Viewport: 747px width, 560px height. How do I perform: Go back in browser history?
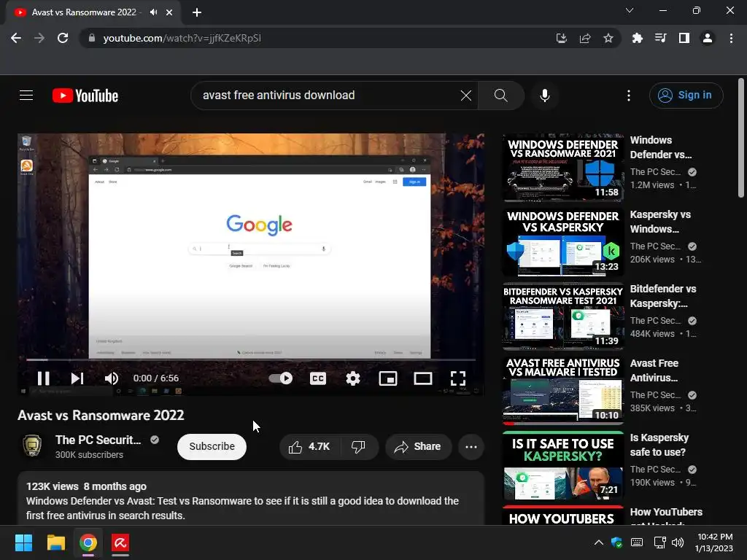tap(16, 38)
